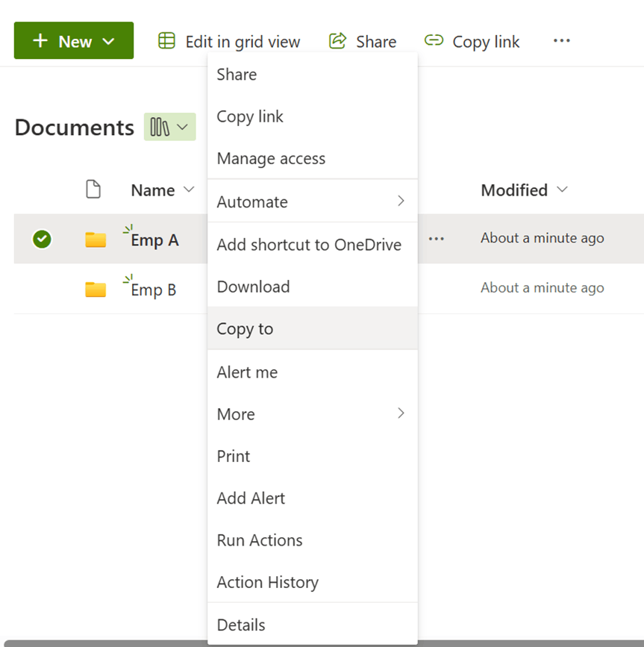
Task: Select Details at menu bottom
Action: coord(313,625)
